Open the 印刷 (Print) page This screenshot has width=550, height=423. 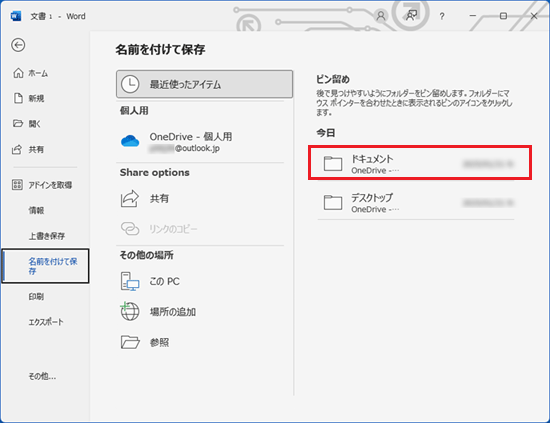(36, 297)
